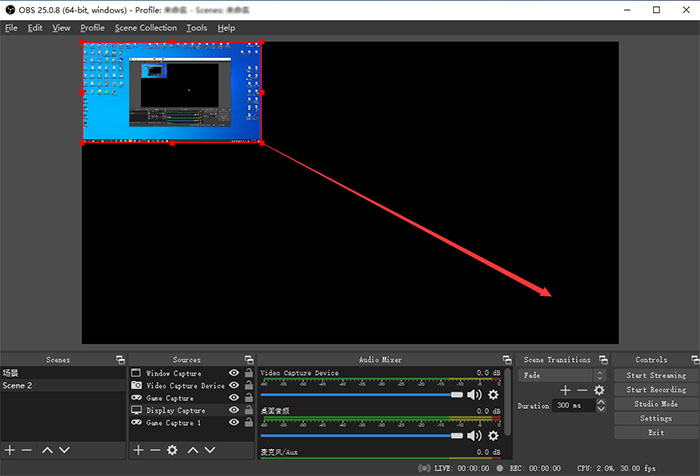Open the Help menu
The height and width of the screenshot is (476, 700).
click(x=226, y=28)
